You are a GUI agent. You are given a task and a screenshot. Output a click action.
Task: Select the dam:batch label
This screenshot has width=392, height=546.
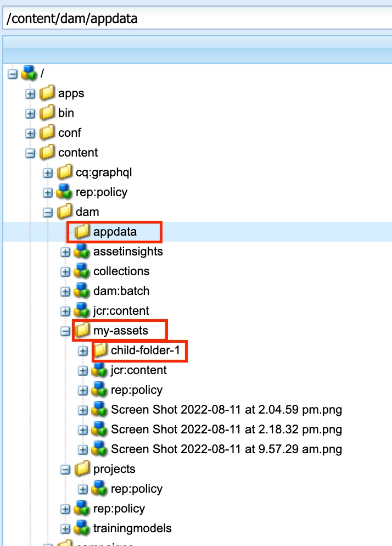click(121, 291)
